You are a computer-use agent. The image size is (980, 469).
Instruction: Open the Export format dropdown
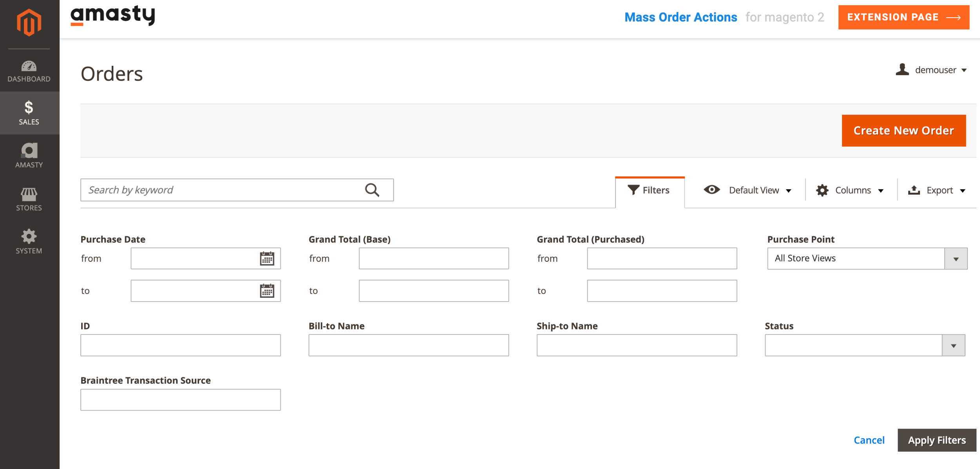click(964, 190)
